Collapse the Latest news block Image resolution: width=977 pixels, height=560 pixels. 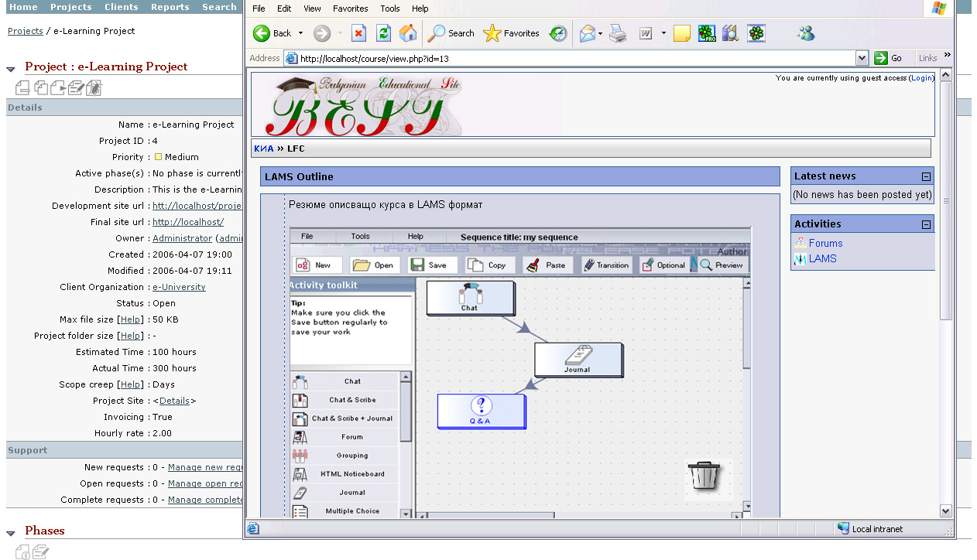[x=925, y=176]
